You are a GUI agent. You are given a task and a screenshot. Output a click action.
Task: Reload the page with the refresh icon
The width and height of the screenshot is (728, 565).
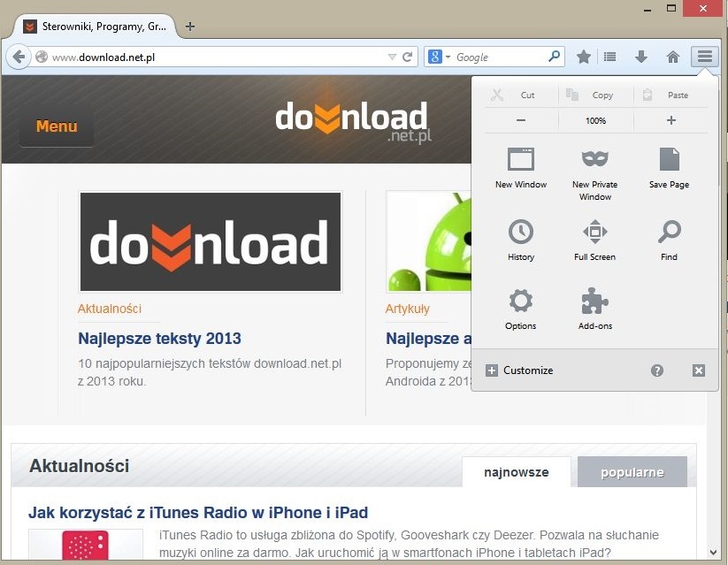coord(407,57)
